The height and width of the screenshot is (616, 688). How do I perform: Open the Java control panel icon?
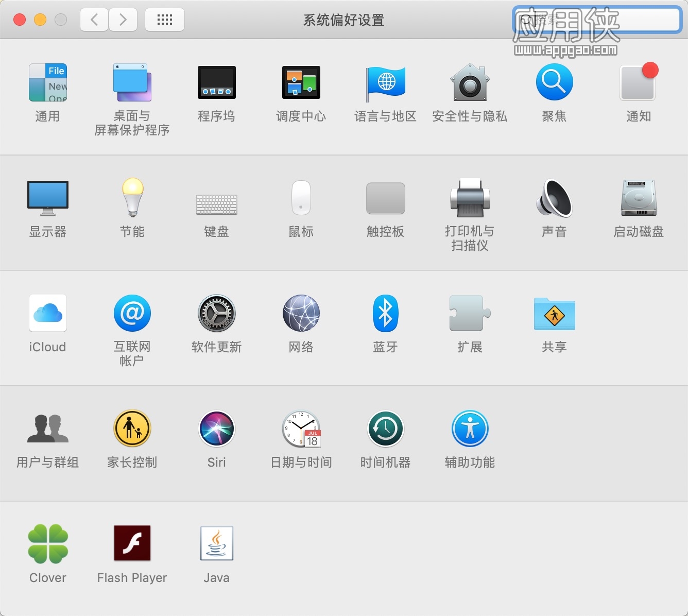pos(217,543)
